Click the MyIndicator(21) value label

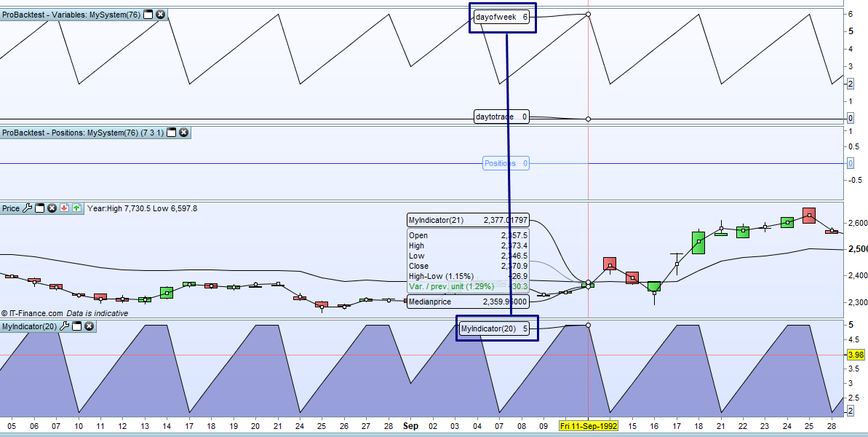(x=468, y=220)
